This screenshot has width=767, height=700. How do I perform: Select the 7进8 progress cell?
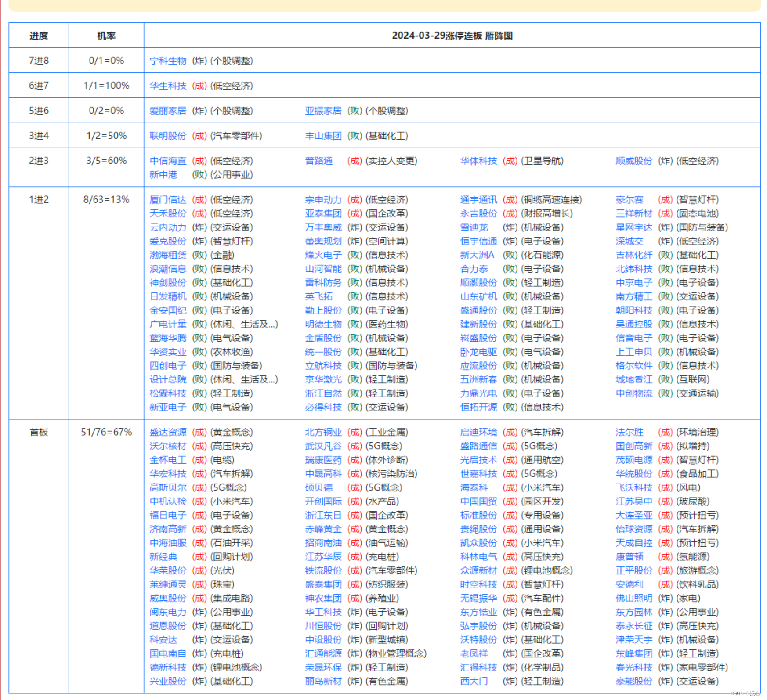tap(39, 61)
